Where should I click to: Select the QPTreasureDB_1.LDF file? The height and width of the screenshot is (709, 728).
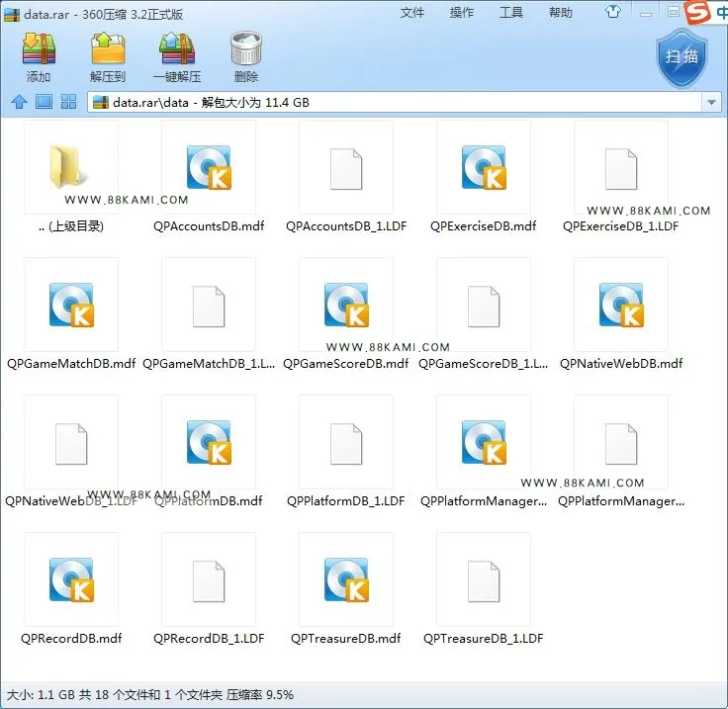[484, 589]
